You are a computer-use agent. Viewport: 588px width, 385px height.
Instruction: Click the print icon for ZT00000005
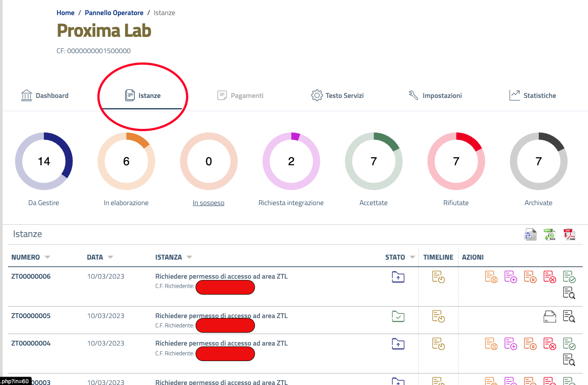pyautogui.click(x=550, y=317)
